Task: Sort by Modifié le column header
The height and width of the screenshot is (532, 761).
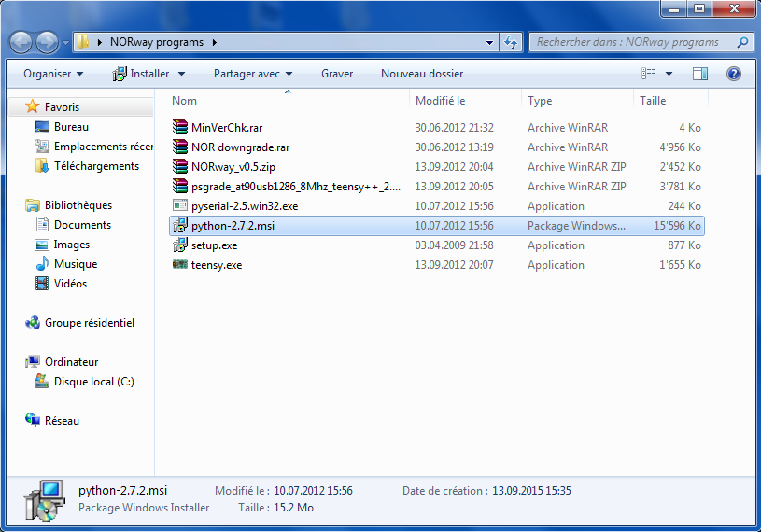Action: tap(465, 101)
